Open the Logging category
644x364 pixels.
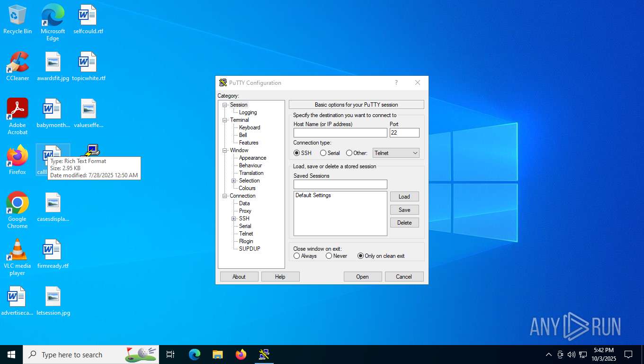248,112
